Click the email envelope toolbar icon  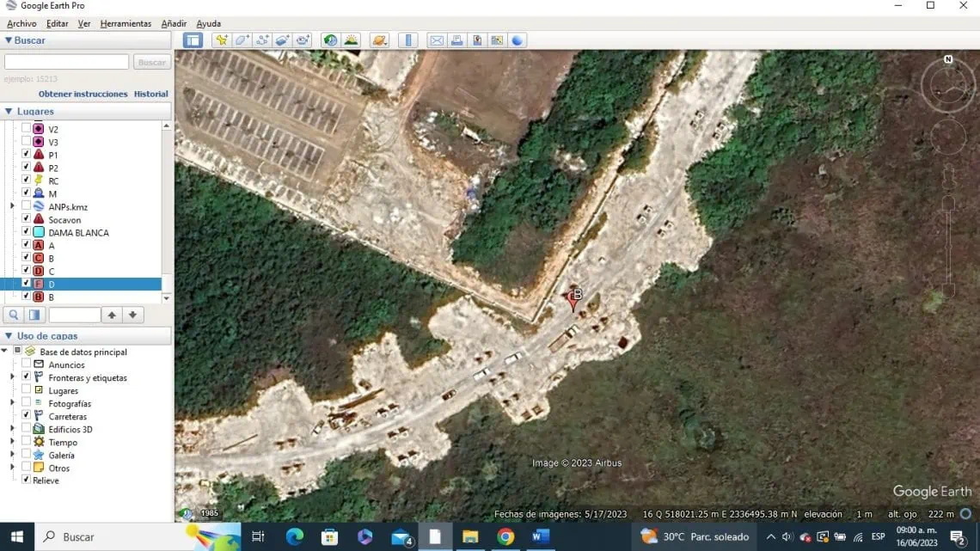(x=437, y=40)
